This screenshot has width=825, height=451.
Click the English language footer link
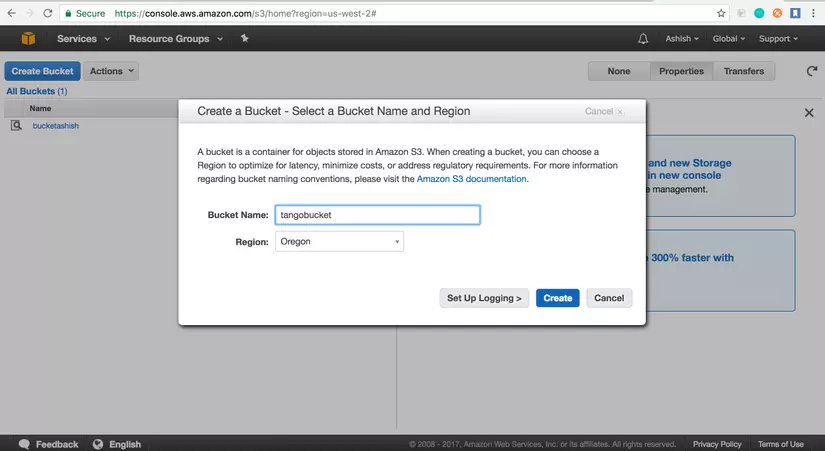pos(125,444)
